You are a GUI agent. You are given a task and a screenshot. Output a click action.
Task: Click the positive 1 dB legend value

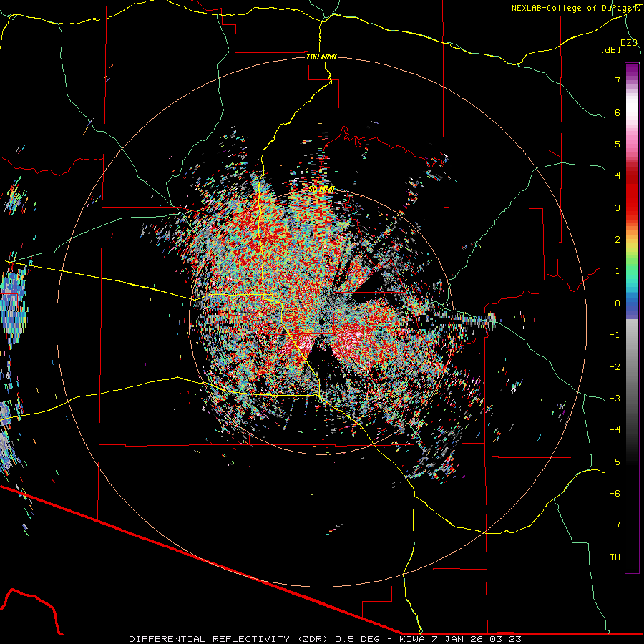pyautogui.click(x=618, y=271)
